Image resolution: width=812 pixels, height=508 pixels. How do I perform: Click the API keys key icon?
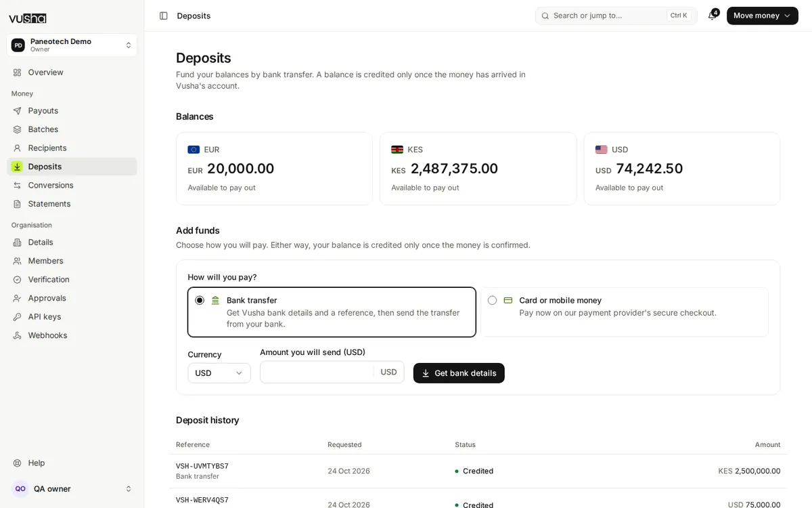(17, 317)
